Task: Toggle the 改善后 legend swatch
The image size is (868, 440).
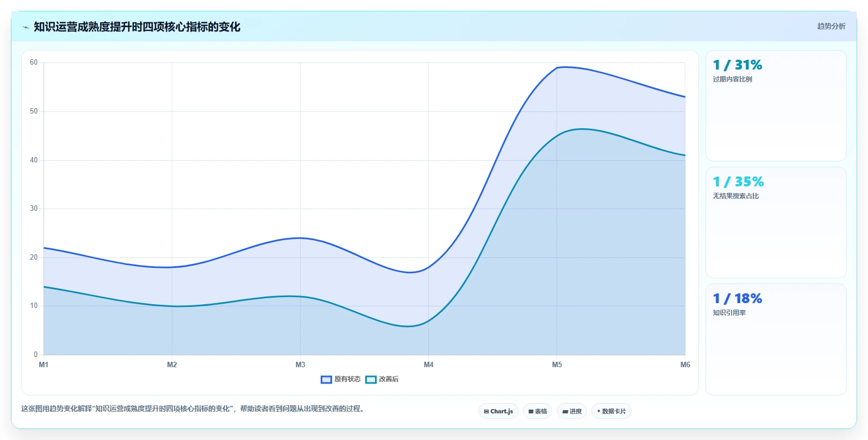Action: 371,380
